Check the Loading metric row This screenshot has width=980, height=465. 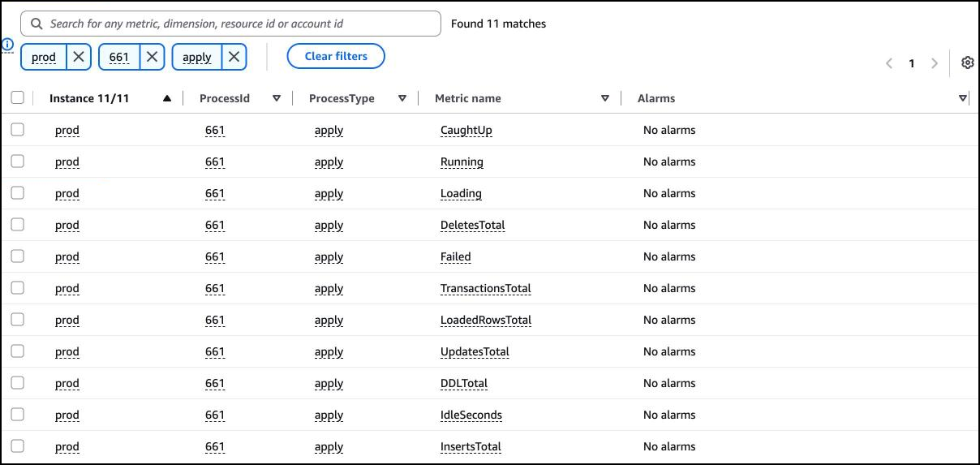(x=17, y=192)
